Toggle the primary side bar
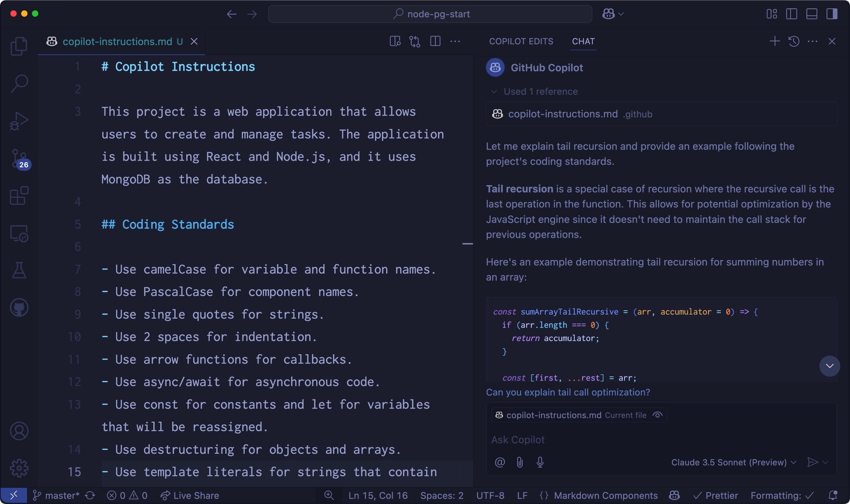 click(x=791, y=14)
